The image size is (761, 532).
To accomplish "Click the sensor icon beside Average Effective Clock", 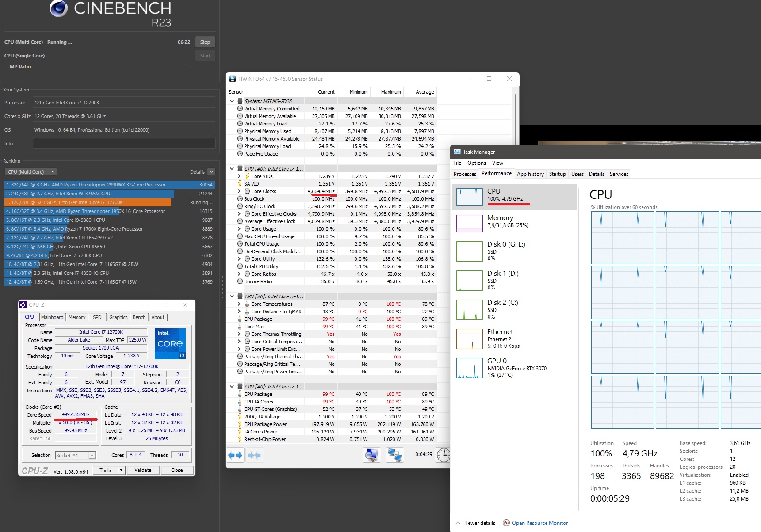I will (240, 221).
